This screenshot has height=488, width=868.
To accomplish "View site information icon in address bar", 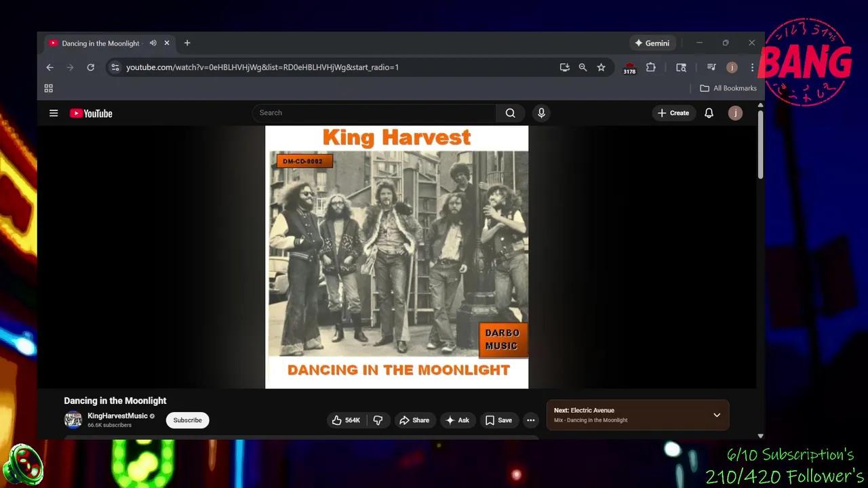I will [x=115, y=67].
